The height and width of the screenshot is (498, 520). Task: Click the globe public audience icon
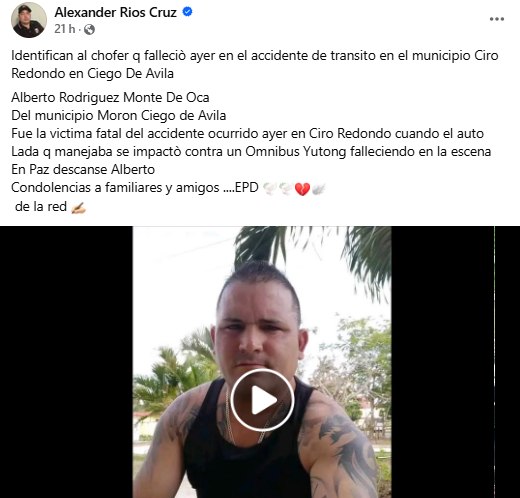tap(89, 30)
